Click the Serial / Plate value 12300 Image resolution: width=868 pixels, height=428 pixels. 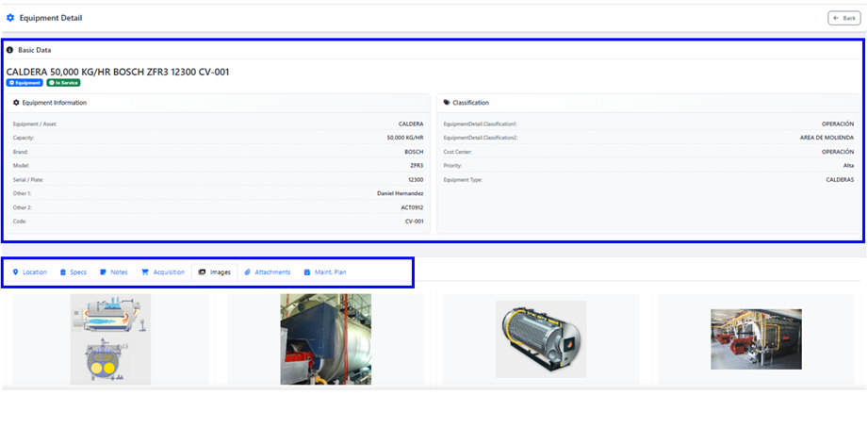pyautogui.click(x=416, y=179)
